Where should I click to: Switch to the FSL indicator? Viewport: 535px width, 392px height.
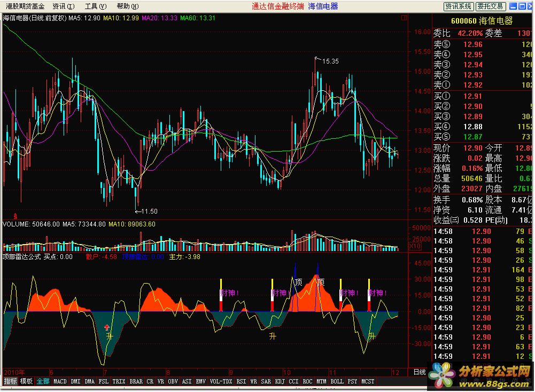point(103,381)
